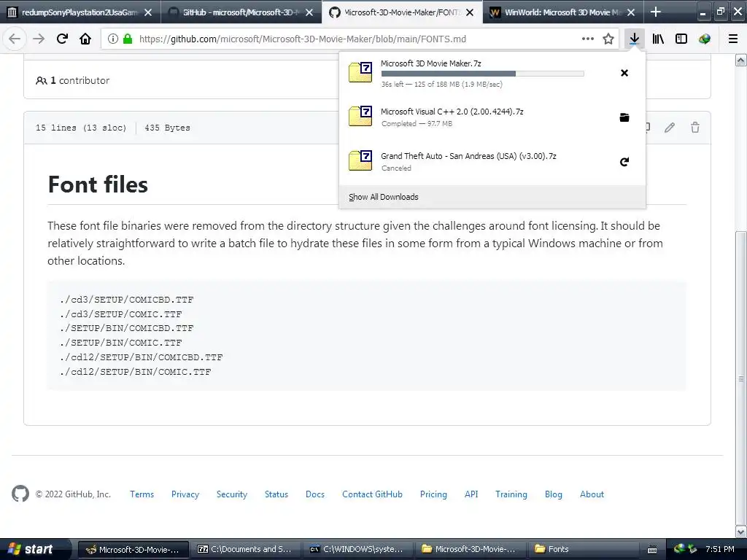
Task: Open the Training footer link
Action: tap(511, 494)
